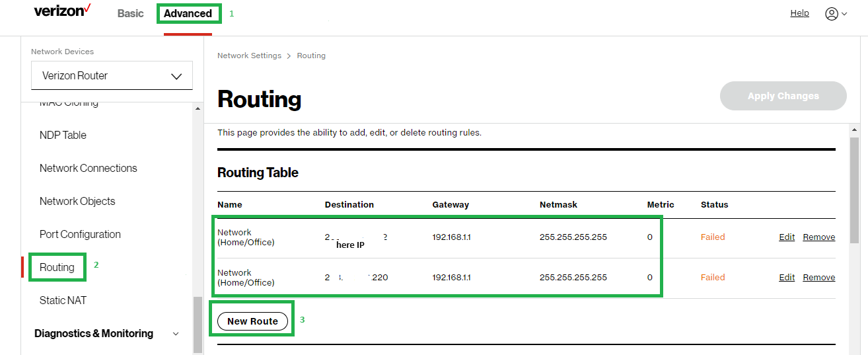The image size is (868, 355).
Task: Open Static NAT settings
Action: point(63,300)
